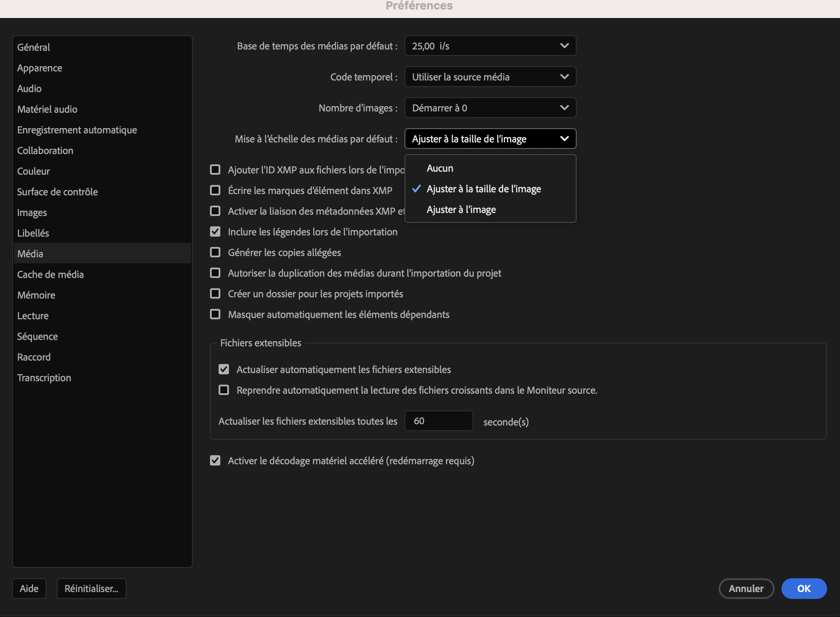Click the OK button
Image resolution: width=840 pixels, height=617 pixels.
[803, 588]
